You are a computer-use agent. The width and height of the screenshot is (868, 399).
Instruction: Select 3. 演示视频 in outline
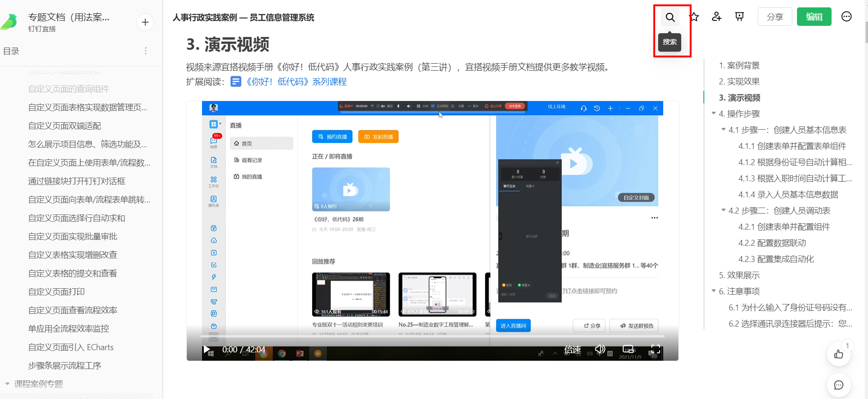tap(739, 98)
